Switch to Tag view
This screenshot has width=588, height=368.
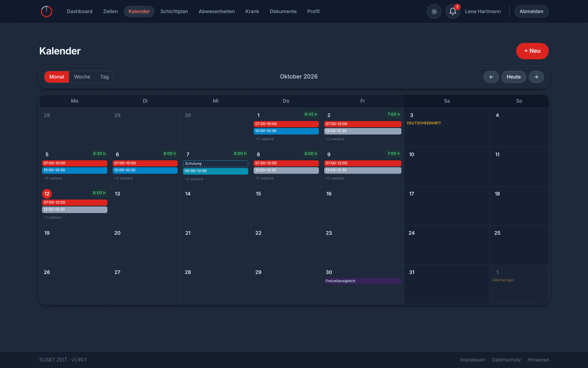point(105,77)
